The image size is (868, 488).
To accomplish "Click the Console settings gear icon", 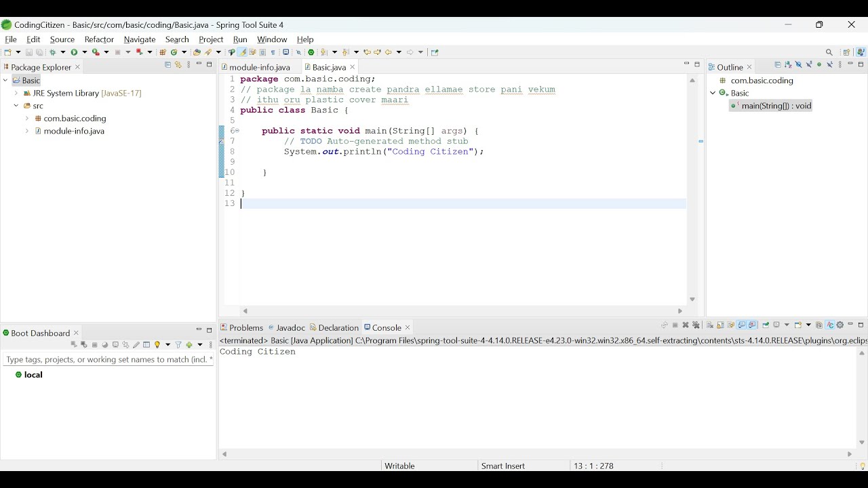I will coord(840,325).
